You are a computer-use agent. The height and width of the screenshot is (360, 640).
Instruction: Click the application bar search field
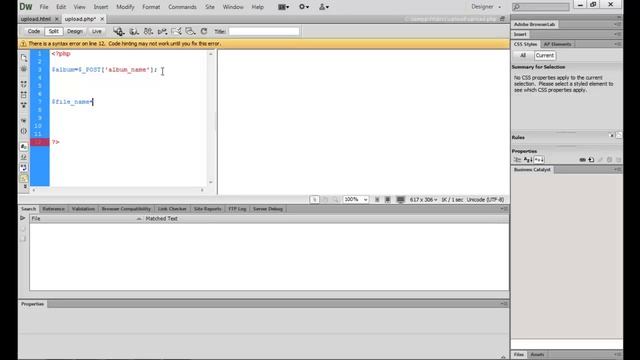tap(540, 7)
